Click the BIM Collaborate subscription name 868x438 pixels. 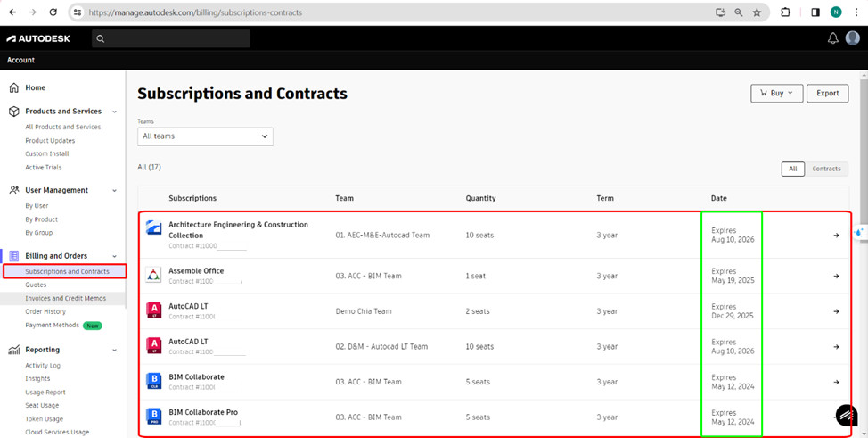point(197,377)
